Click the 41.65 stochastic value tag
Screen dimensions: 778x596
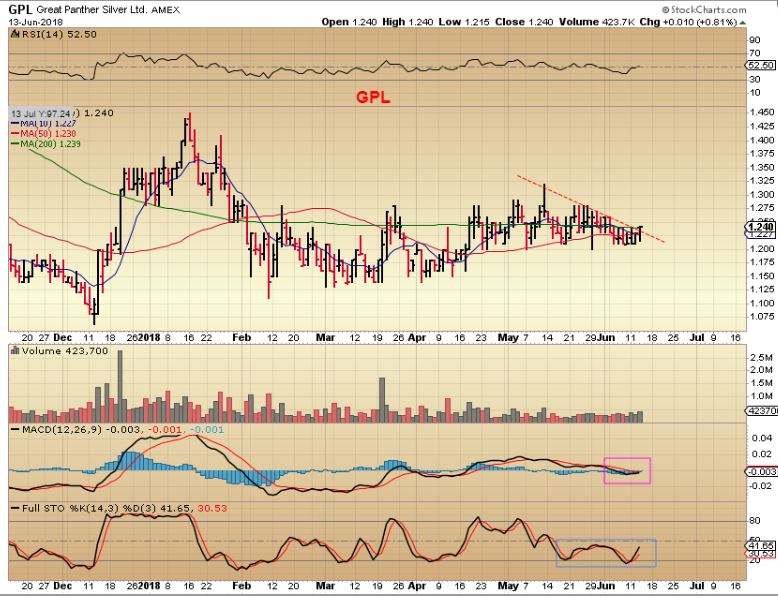pos(762,544)
